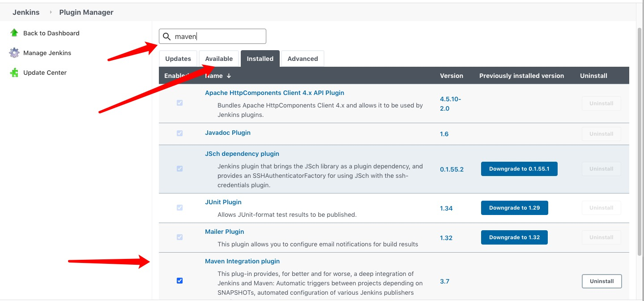Open the Mailer Plugin link
644x301 pixels.
(x=225, y=232)
